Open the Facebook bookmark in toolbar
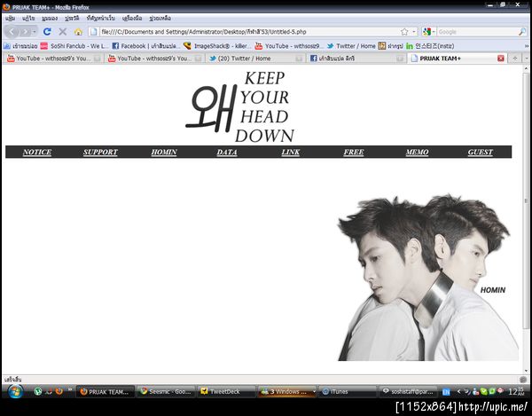 pos(146,46)
